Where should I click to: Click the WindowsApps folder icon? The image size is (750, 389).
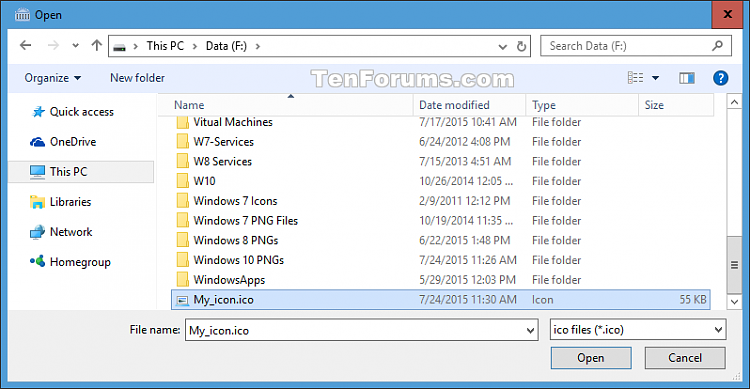pos(182,279)
